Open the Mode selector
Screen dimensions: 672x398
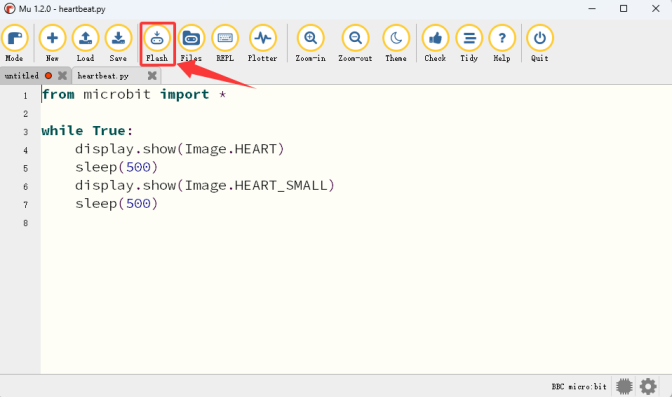tap(15, 43)
